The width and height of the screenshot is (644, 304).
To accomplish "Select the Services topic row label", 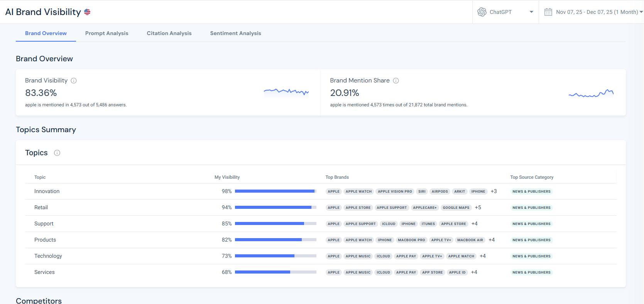I will 44,272.
